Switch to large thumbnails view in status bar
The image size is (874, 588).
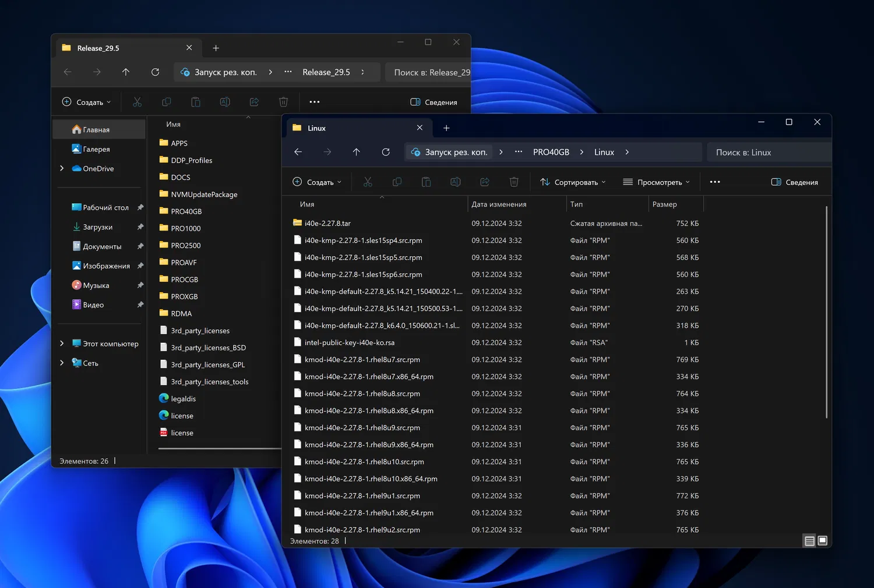[822, 541]
